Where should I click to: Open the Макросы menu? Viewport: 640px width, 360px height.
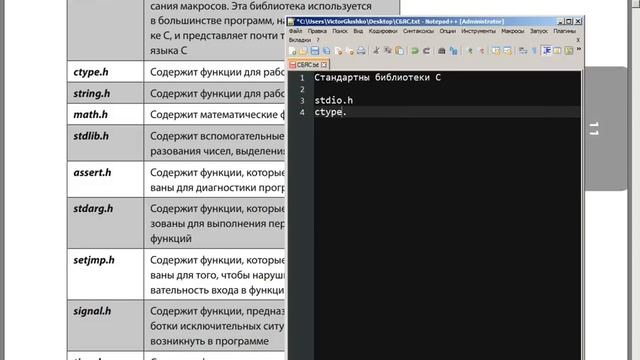513,31
